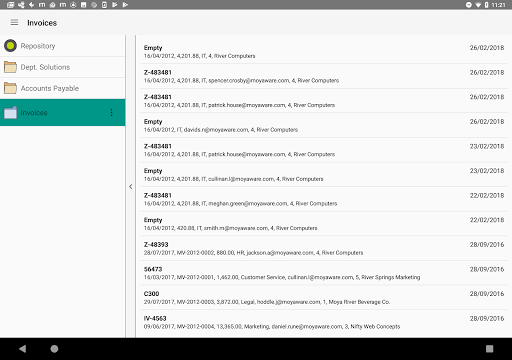Open Accounts Payable folder
The width and height of the screenshot is (512, 360).
[x=63, y=88]
